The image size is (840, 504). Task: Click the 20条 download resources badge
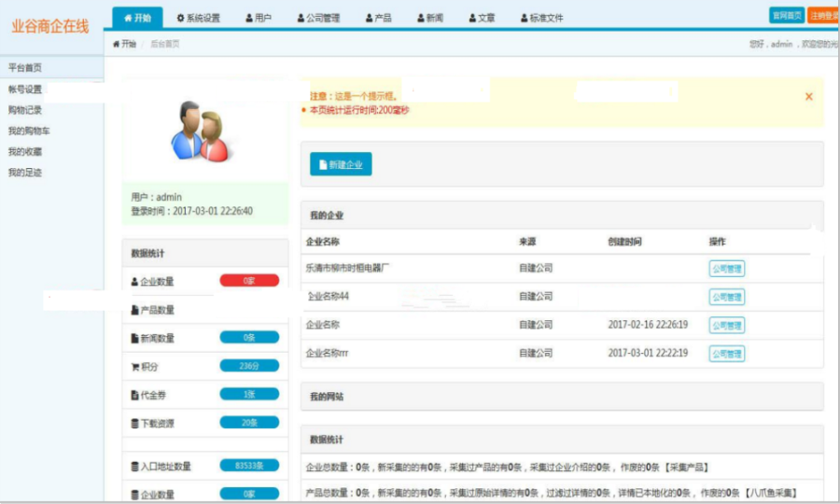coord(249,423)
